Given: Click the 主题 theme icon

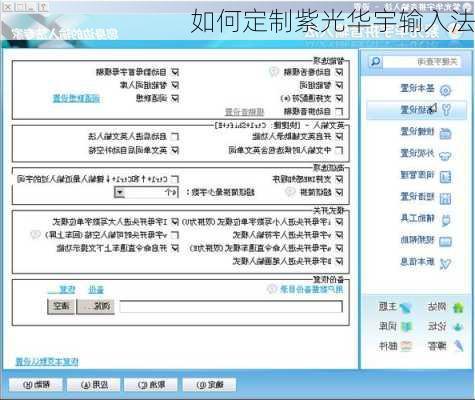Looking at the screenshot, I should (x=405, y=308).
